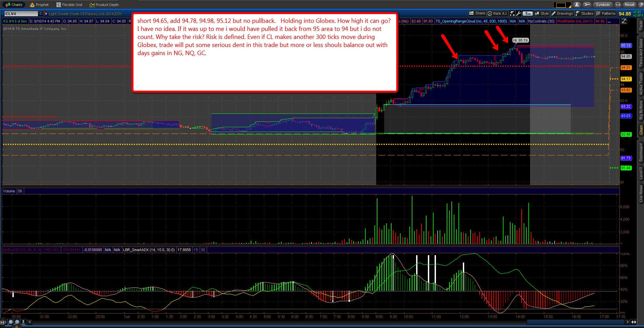Screen dimensions: 644x328
Task: Open the yellow color link selector
Action: 562,5
